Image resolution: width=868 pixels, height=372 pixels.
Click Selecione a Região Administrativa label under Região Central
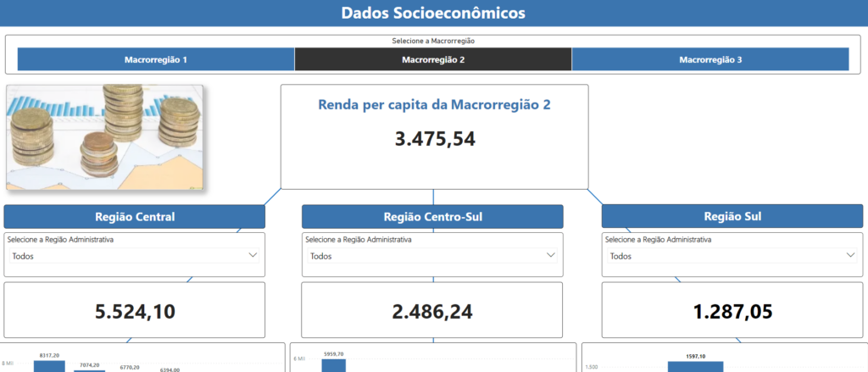(x=61, y=240)
